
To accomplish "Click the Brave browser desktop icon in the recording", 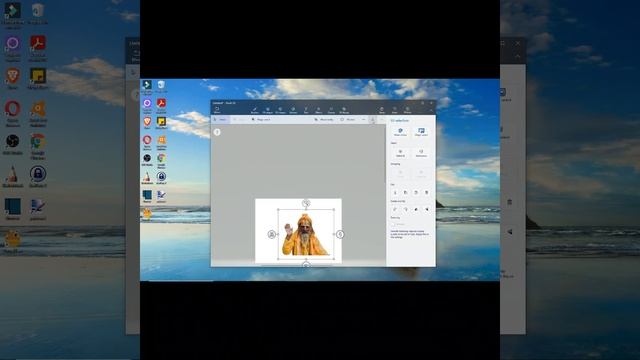I will point(147,122).
